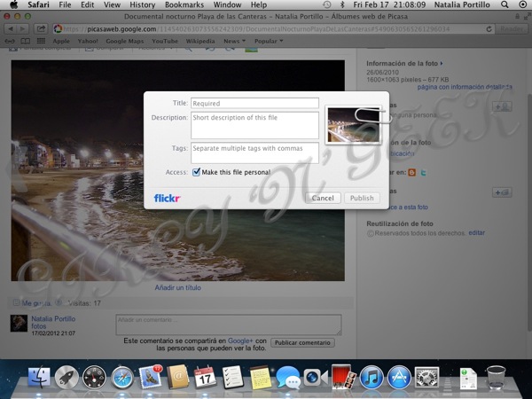The height and width of the screenshot is (399, 532).
Task: Click the Google+ link below comment
Action: tap(240, 340)
